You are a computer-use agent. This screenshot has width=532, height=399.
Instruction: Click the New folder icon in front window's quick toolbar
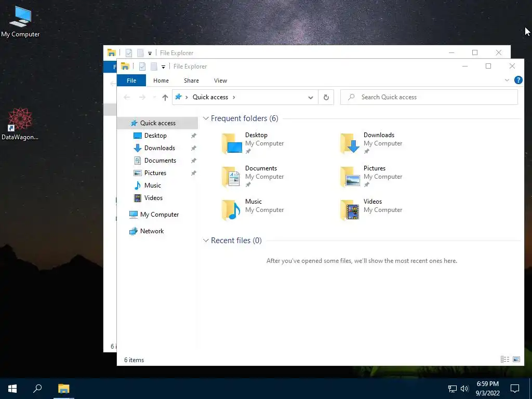[154, 66]
